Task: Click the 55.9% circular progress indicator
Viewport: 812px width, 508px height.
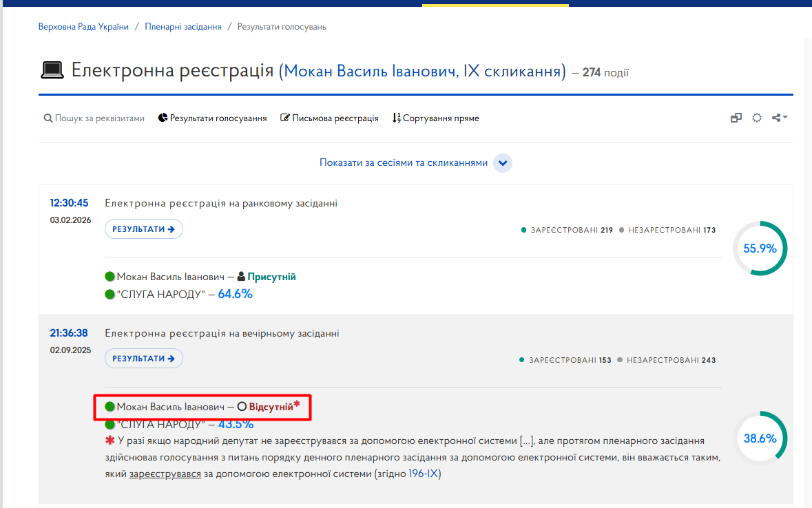Action: pos(760,248)
